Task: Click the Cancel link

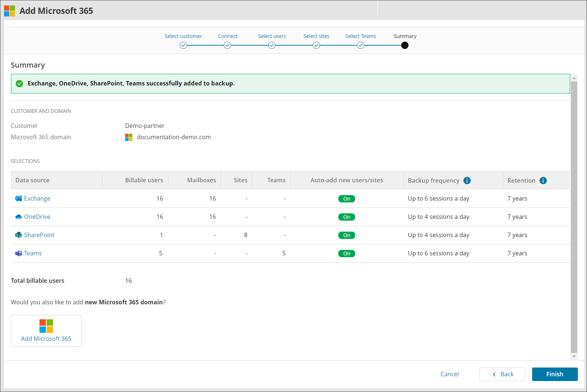Action: 449,374
